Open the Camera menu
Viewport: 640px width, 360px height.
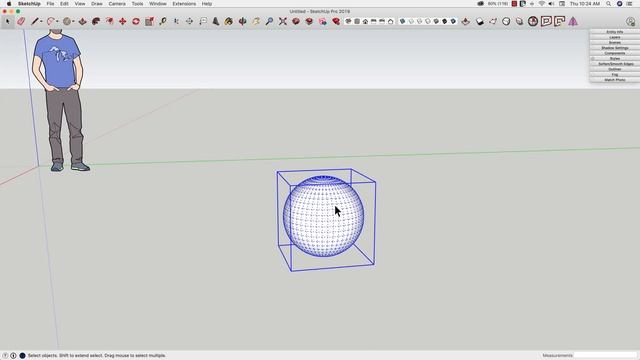coord(117,4)
